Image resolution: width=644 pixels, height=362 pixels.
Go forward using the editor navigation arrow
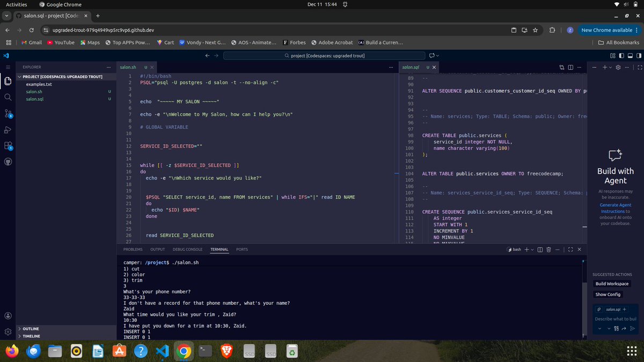tap(217, 55)
